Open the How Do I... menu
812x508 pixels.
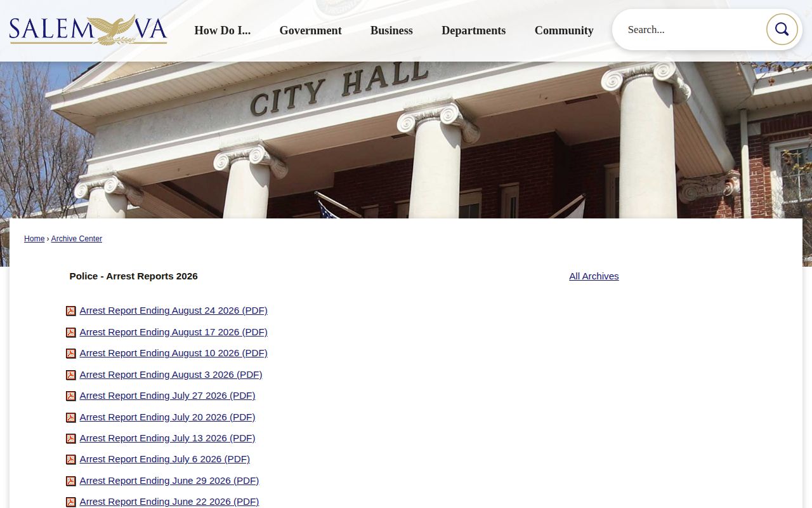pos(222,30)
